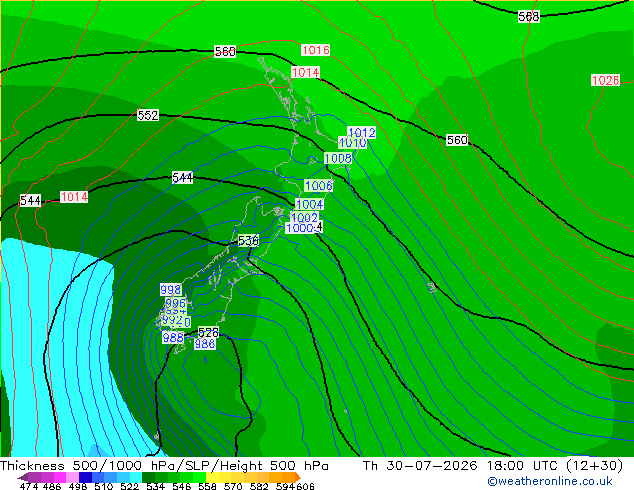Click the '522' legend scale value

click(129, 486)
